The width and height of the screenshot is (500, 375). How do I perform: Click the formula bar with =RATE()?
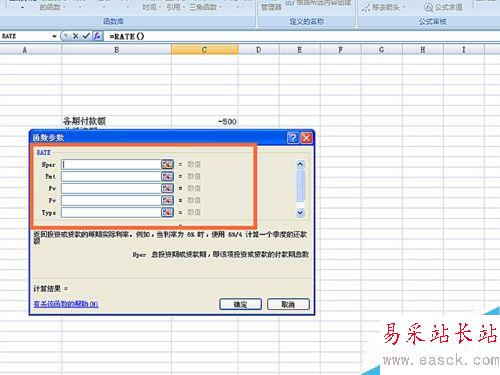[x=300, y=36]
